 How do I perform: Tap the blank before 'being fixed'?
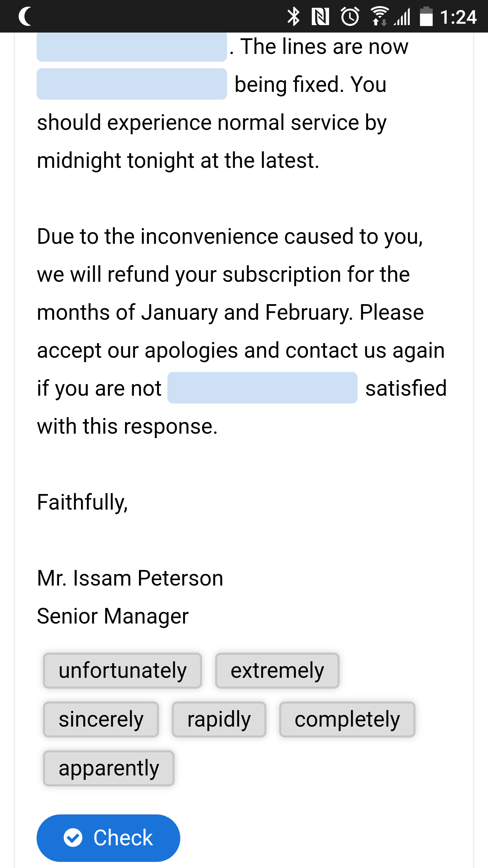coord(131,84)
